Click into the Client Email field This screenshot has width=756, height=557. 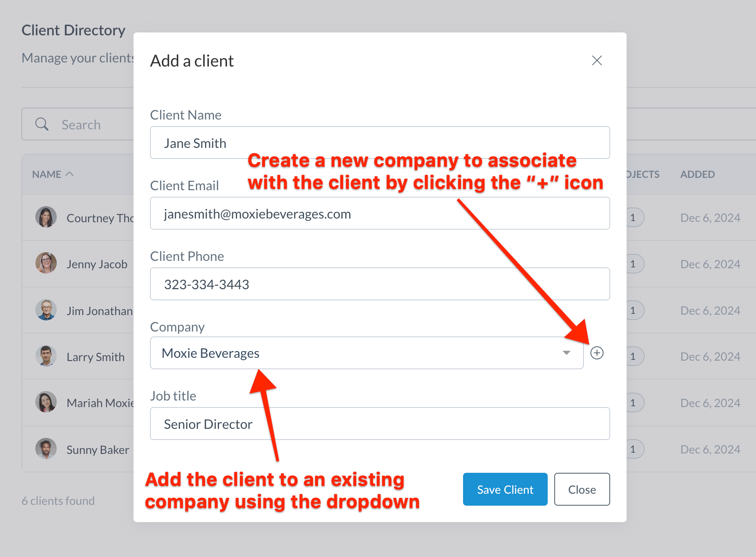tap(379, 214)
